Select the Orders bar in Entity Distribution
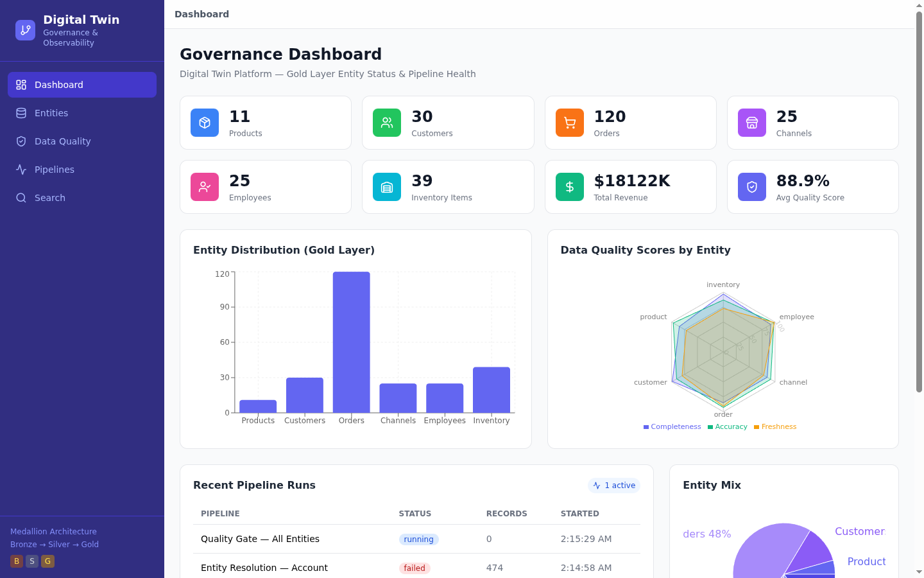Viewport: 924px width, 578px height. (x=351, y=342)
